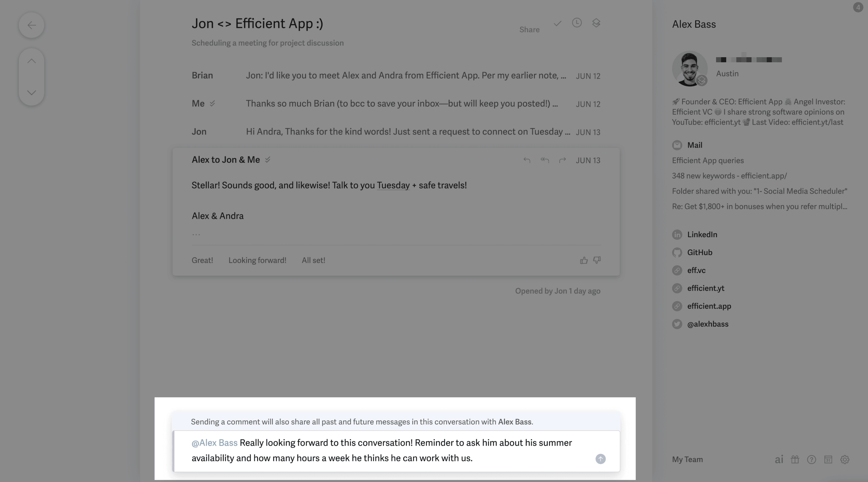Go to previous conversation with the up chevron

32,61
